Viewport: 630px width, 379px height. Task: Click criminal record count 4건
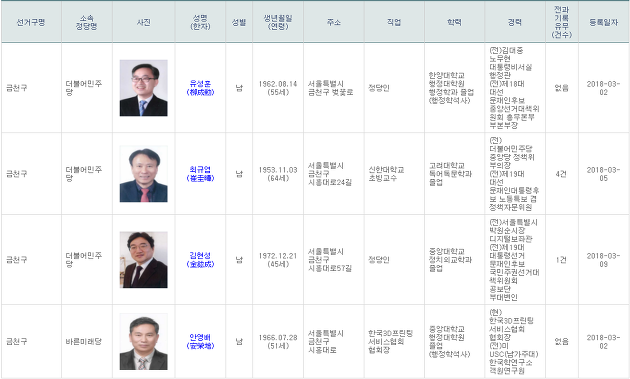pyautogui.click(x=561, y=174)
